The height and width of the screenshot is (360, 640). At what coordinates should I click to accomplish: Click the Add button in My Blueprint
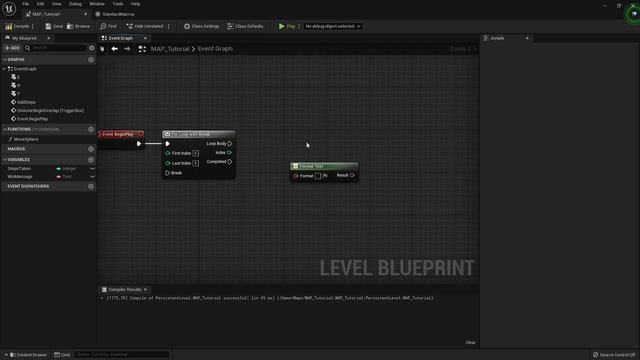point(12,48)
